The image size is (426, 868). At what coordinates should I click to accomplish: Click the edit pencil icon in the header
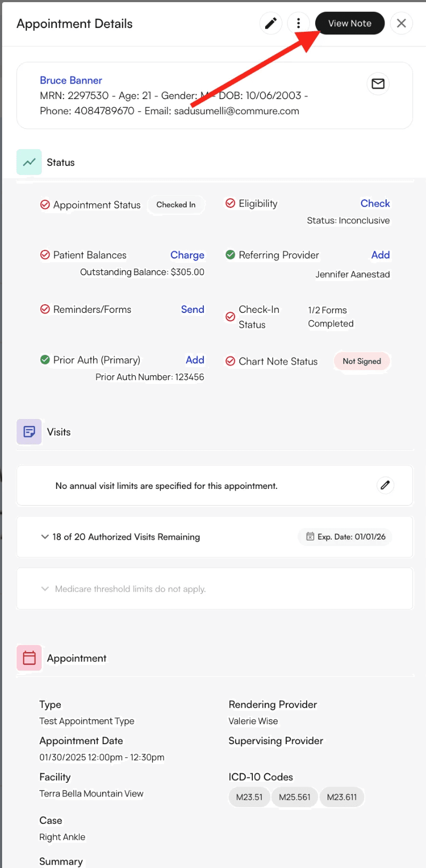(x=271, y=23)
